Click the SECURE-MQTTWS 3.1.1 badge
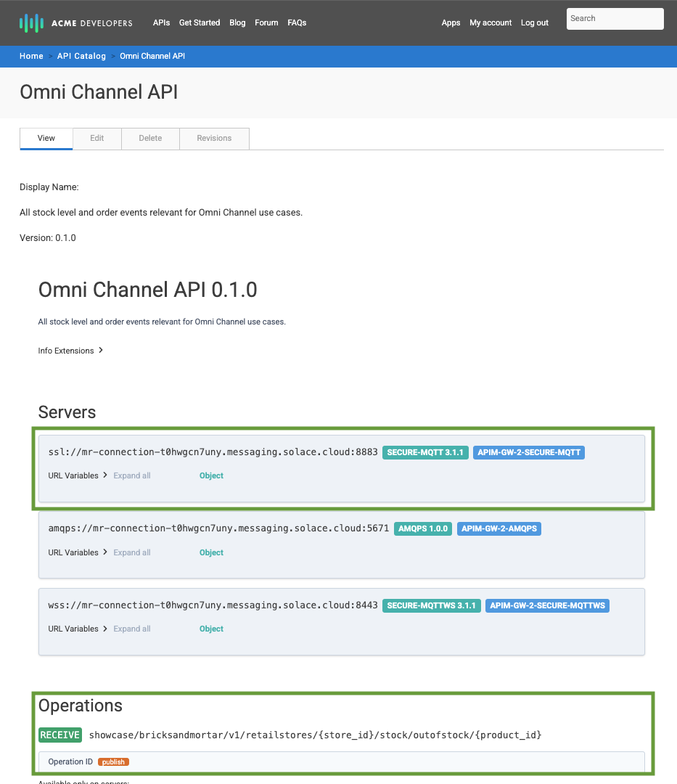The height and width of the screenshot is (784, 677). [x=431, y=605]
